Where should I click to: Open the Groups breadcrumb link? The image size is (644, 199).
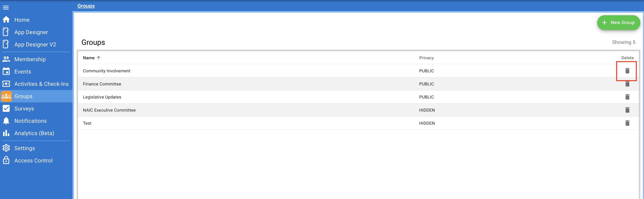[86, 6]
